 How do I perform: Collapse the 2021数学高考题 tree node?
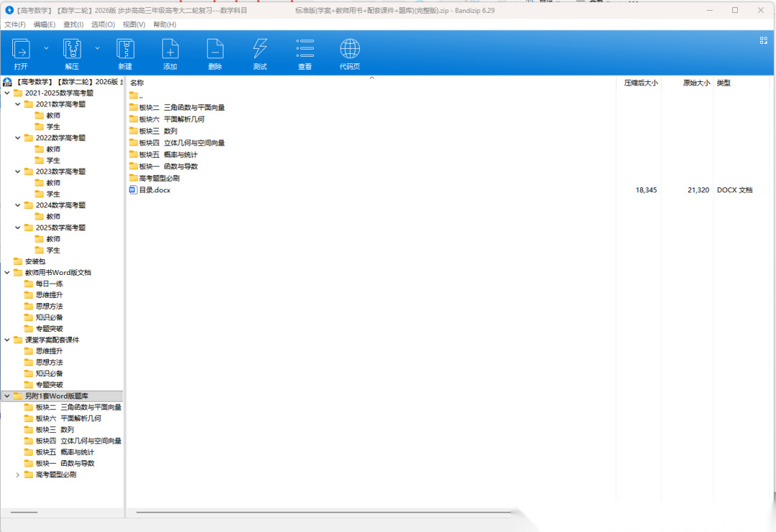pyautogui.click(x=18, y=104)
